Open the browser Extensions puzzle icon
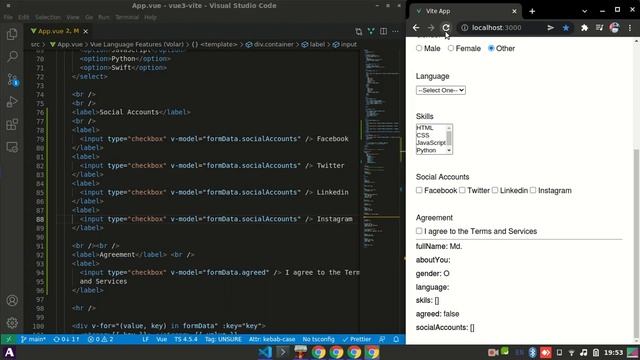The image size is (640, 360). click(584, 28)
